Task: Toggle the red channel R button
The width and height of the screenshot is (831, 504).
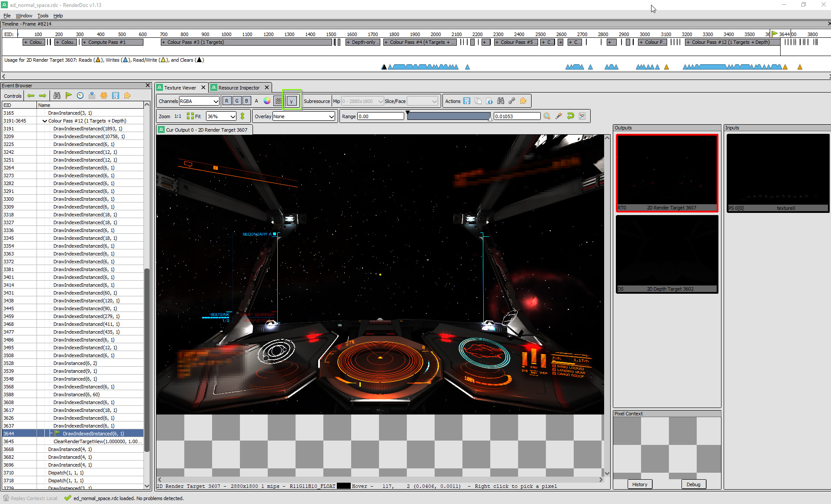Action: pyautogui.click(x=227, y=101)
